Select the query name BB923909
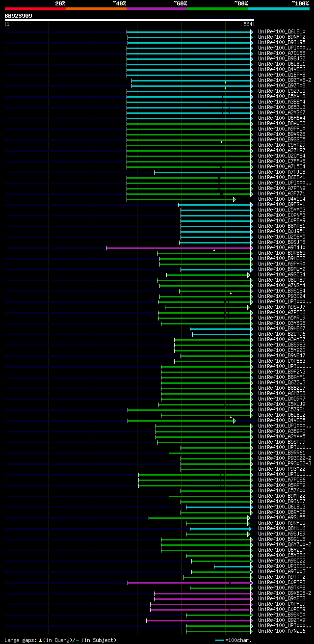The image size is (314, 644). tap(19, 16)
